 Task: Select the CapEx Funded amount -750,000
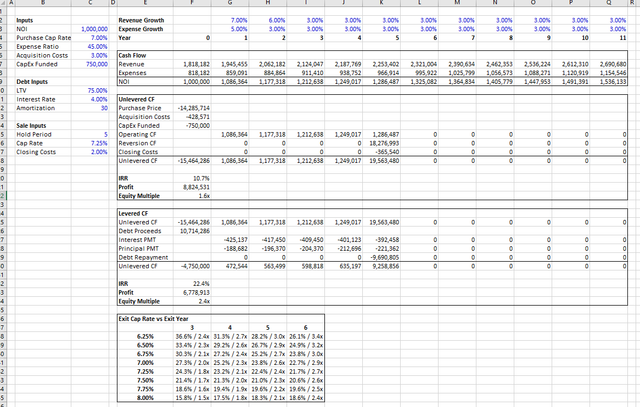pos(198,126)
